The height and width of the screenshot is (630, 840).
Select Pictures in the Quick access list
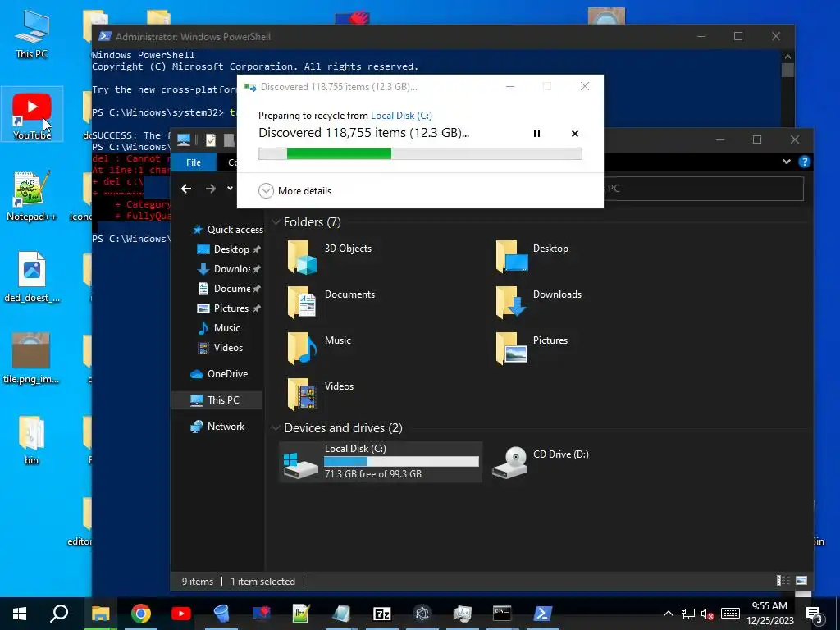click(229, 308)
